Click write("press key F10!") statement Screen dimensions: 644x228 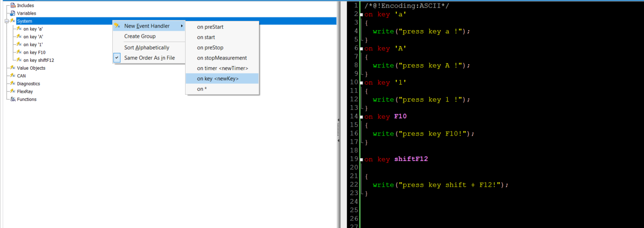point(423,133)
